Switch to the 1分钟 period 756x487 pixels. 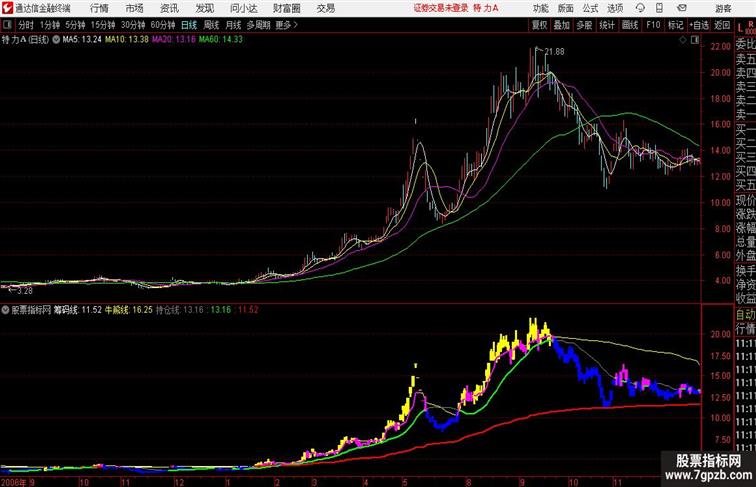50,25
